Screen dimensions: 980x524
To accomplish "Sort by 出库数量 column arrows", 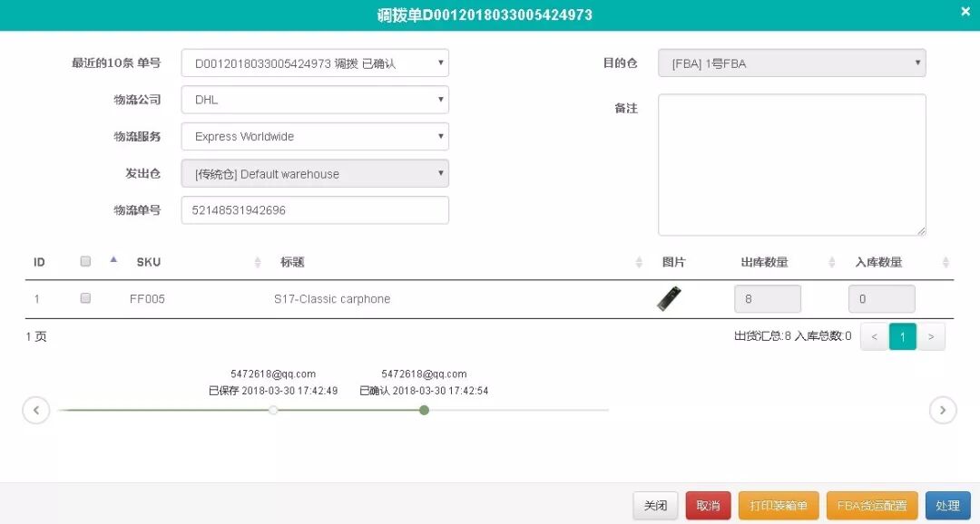I will tap(831, 262).
